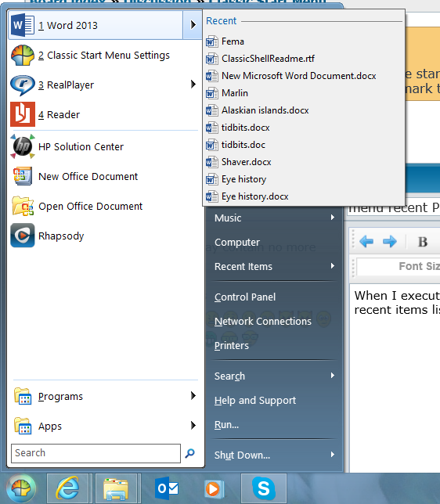Image resolution: width=440 pixels, height=504 pixels.
Task: Expand the Word 2013 arrow submenu
Action: click(x=193, y=25)
